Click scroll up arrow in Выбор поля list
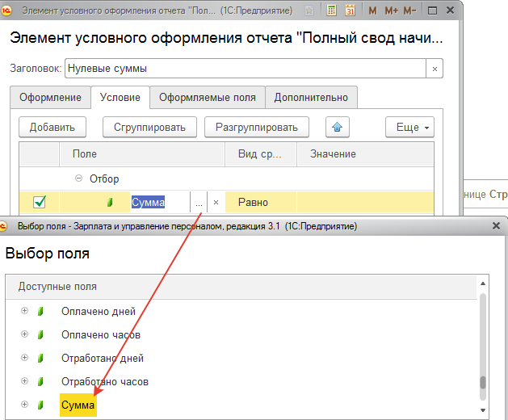 [483, 283]
